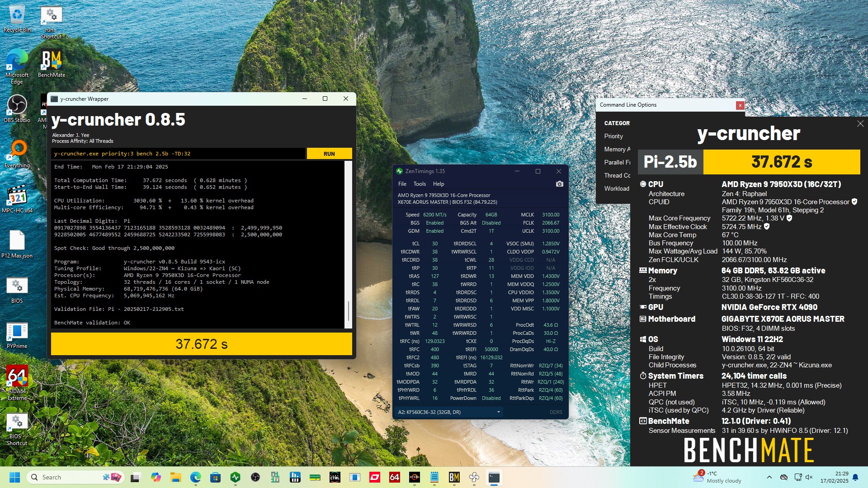Viewport: 868px width, 488px height.
Task: Open the weather widget on the taskbar
Action: (717, 477)
